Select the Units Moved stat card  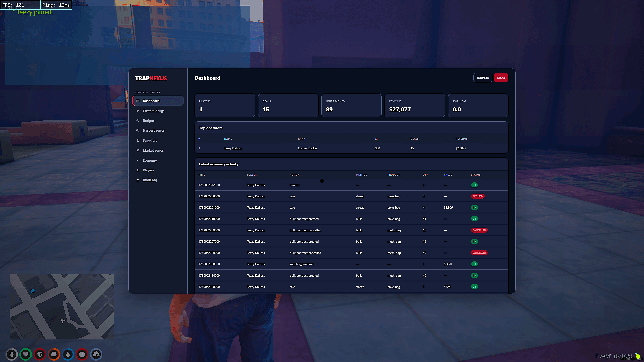(351, 105)
